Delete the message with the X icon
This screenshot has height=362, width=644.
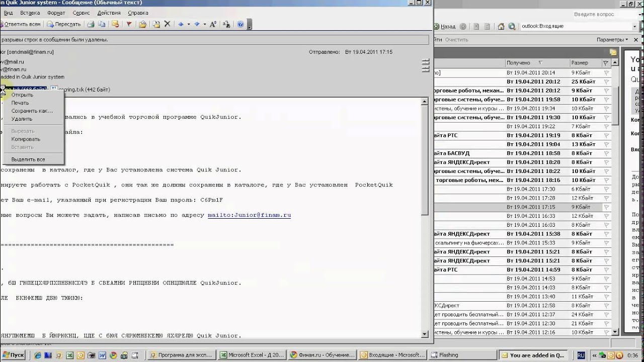[x=167, y=24]
